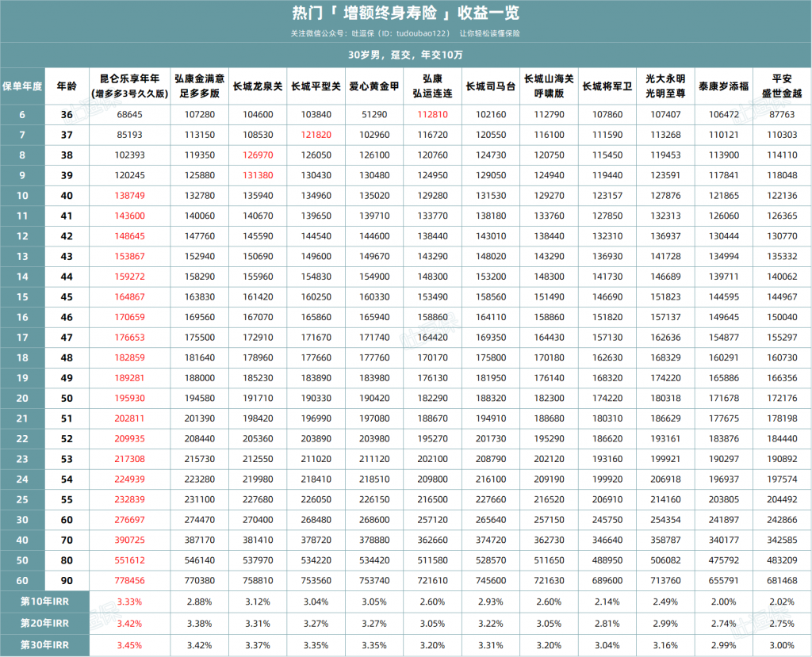812x657 pixels.
Task: Click value 655791 under 泰康岁添福
Action: pos(724,580)
